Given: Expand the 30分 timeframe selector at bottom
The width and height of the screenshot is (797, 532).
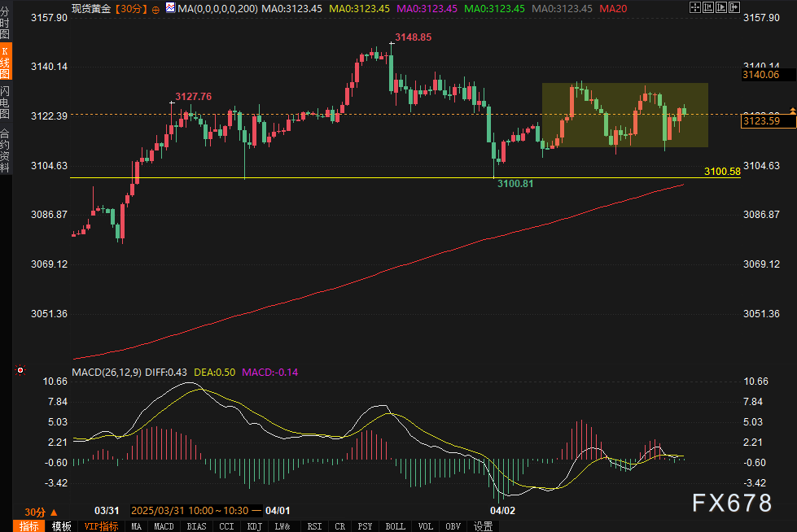Looking at the screenshot, I should pyautogui.click(x=39, y=512).
